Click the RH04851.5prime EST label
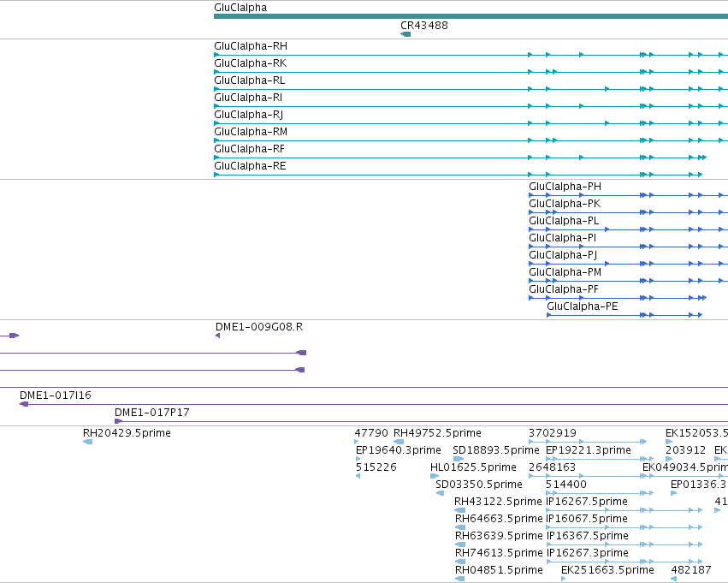Image resolution: width=728 pixels, height=583 pixels. coord(499,570)
